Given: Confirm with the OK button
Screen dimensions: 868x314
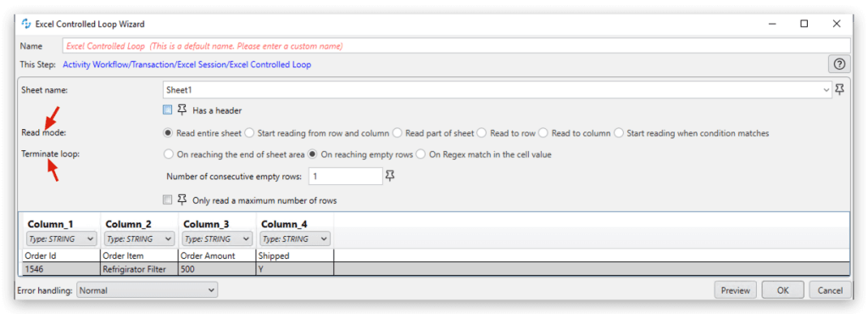Looking at the screenshot, I should point(782,290).
